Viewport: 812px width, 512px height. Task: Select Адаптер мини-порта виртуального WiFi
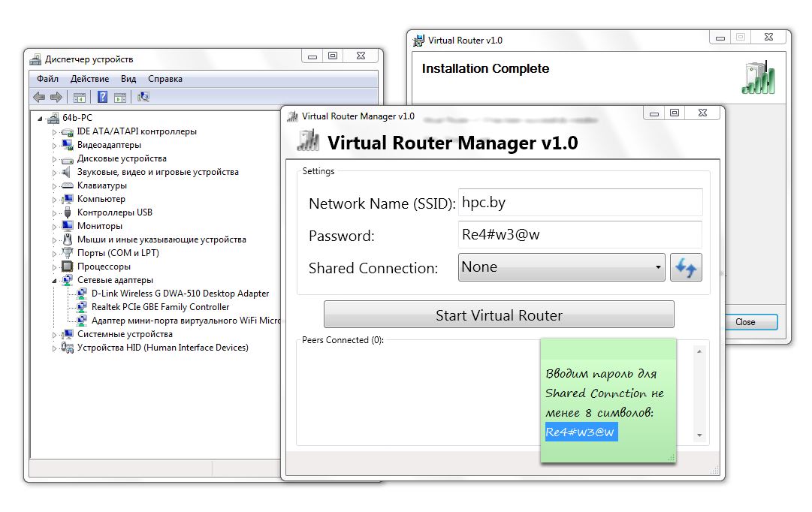186,321
